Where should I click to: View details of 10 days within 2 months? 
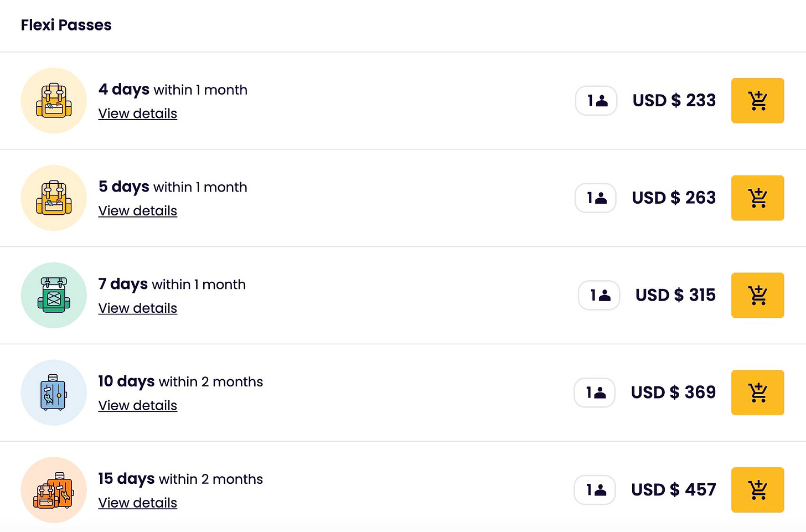click(138, 406)
